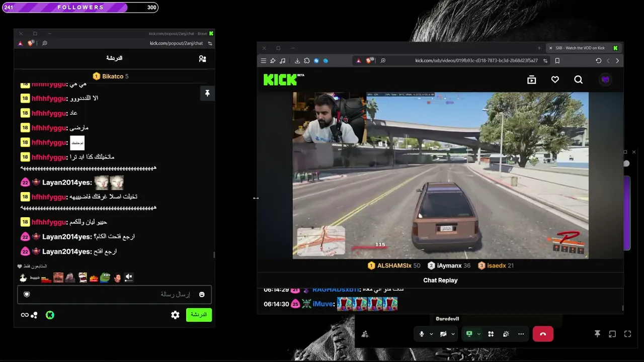Click the muted speaker emote icon
This screenshot has height=362, width=644.
[x=129, y=277]
